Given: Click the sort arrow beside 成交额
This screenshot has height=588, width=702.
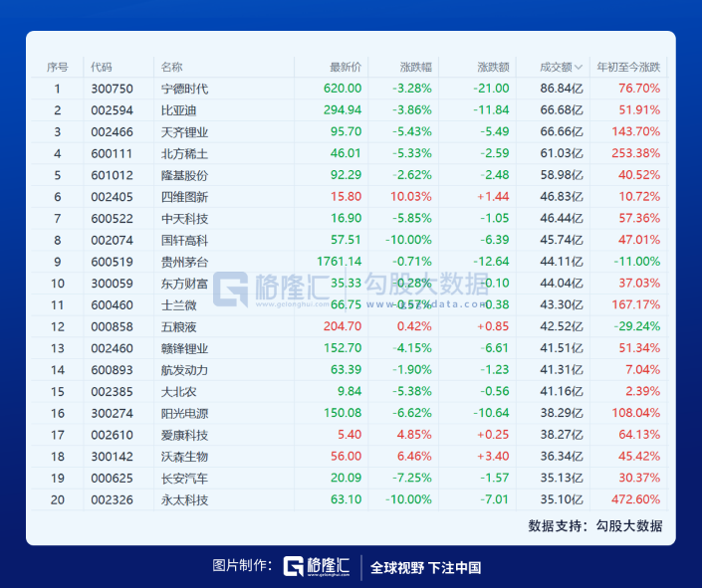Looking at the screenshot, I should click(580, 68).
